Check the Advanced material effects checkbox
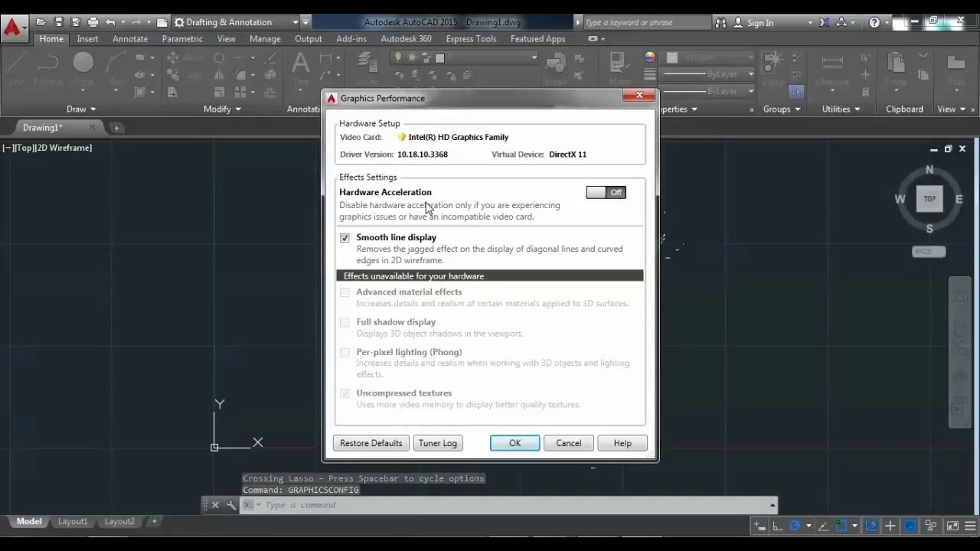980x551 pixels. point(345,292)
